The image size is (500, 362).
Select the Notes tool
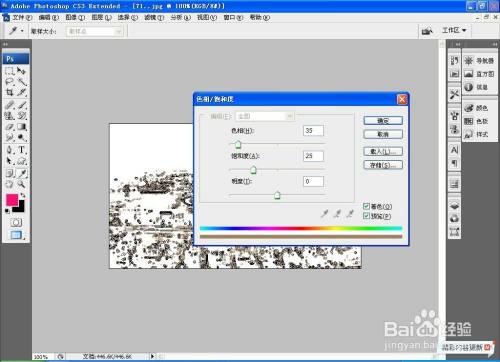9,173
